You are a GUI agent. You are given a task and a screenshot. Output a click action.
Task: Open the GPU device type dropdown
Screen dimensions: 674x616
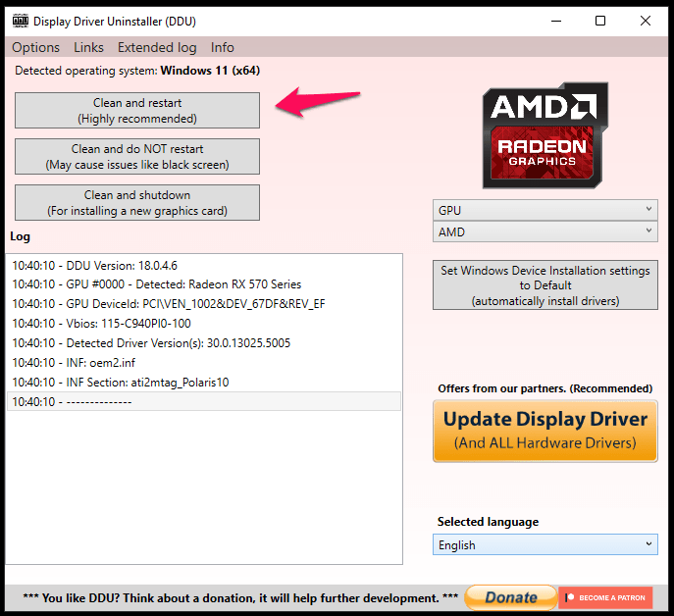(544, 210)
